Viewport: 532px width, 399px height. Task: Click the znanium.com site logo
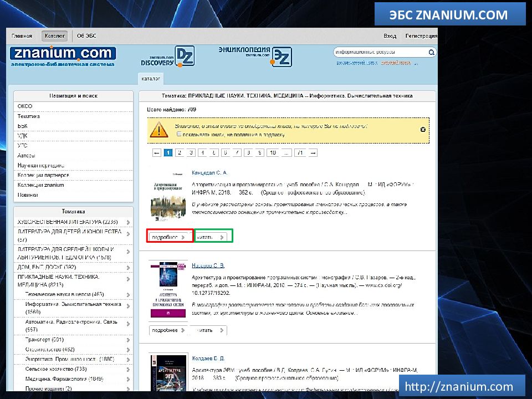63,57
